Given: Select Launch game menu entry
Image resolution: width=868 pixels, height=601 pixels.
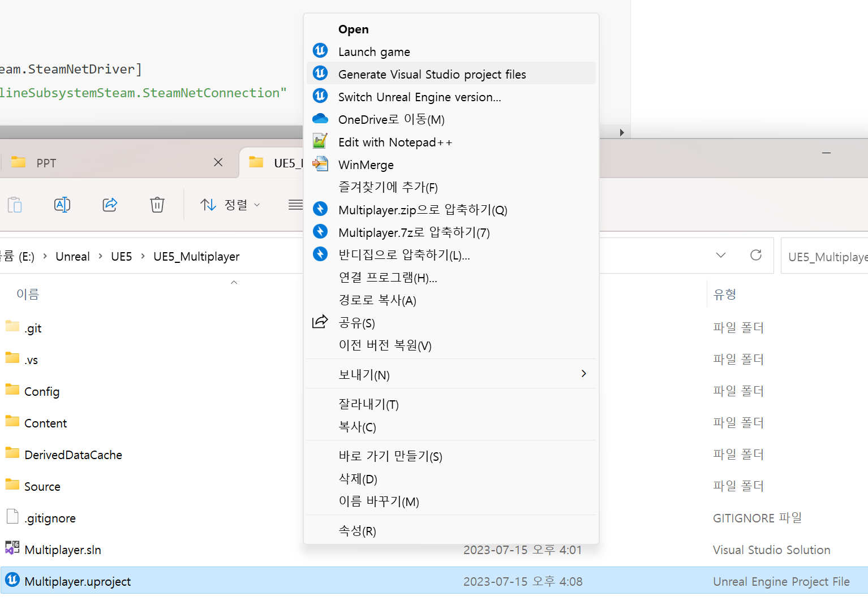Looking at the screenshot, I should (451, 51).
